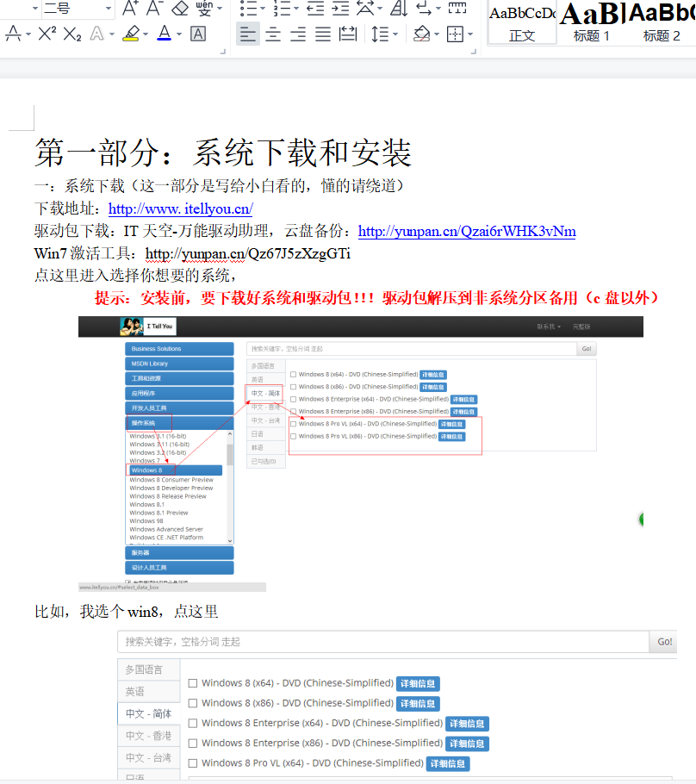The image size is (696, 784).
Task: Expand the shading color dropdown arrow
Action: pos(437,34)
